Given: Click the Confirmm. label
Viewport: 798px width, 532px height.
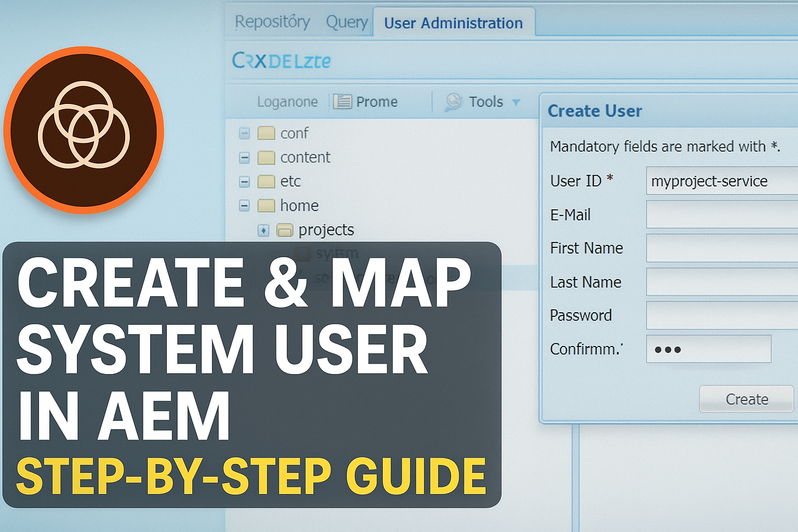Looking at the screenshot, I should [587, 349].
